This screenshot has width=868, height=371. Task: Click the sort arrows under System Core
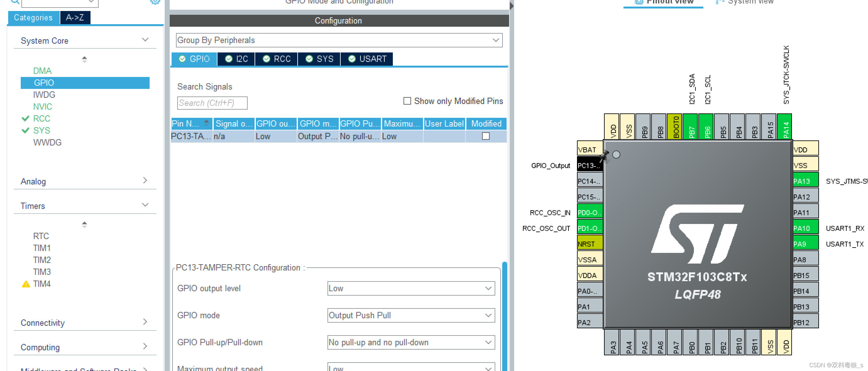pyautogui.click(x=85, y=60)
